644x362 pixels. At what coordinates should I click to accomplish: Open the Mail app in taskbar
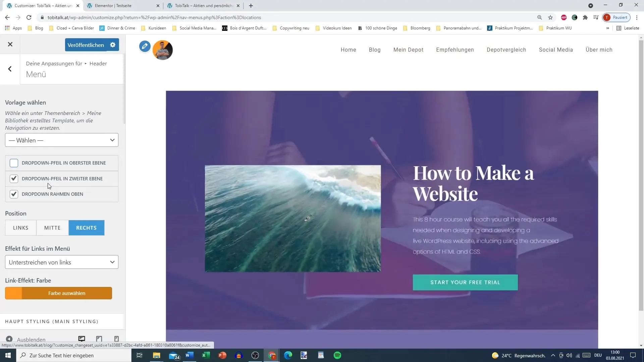point(174,355)
